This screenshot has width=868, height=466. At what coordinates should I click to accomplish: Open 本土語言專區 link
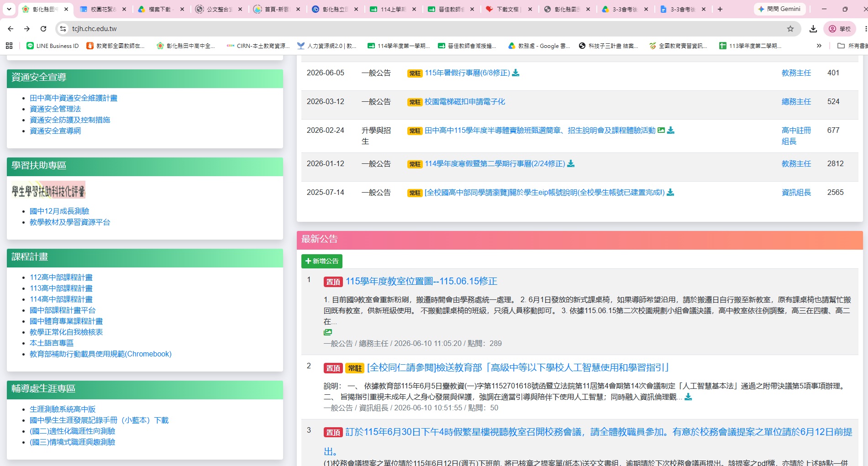[52, 343]
